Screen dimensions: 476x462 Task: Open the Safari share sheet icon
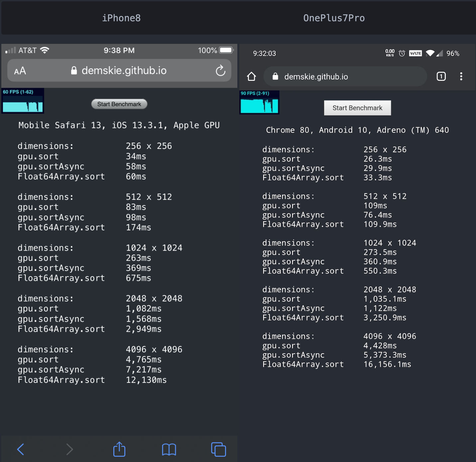click(119, 449)
